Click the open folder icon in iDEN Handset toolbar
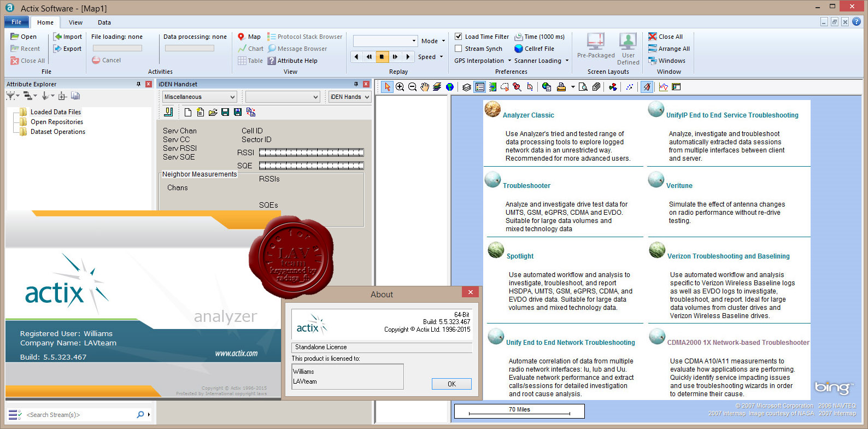Screen dimensions: 868x429 (213, 112)
